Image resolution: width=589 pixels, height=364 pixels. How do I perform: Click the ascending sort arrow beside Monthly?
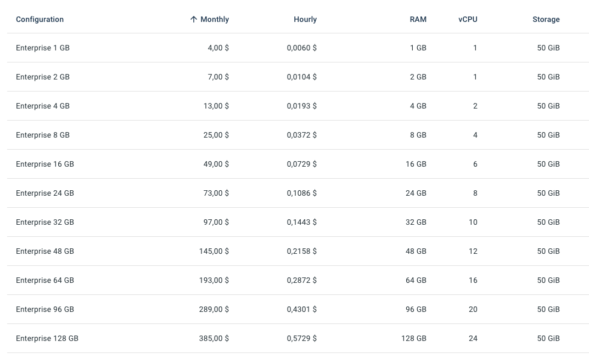pos(193,20)
